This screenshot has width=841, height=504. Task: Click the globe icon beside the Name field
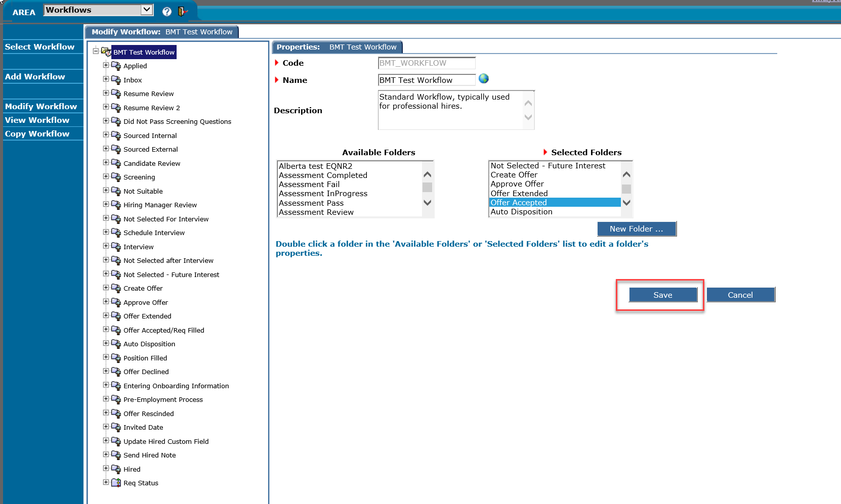[x=484, y=79]
